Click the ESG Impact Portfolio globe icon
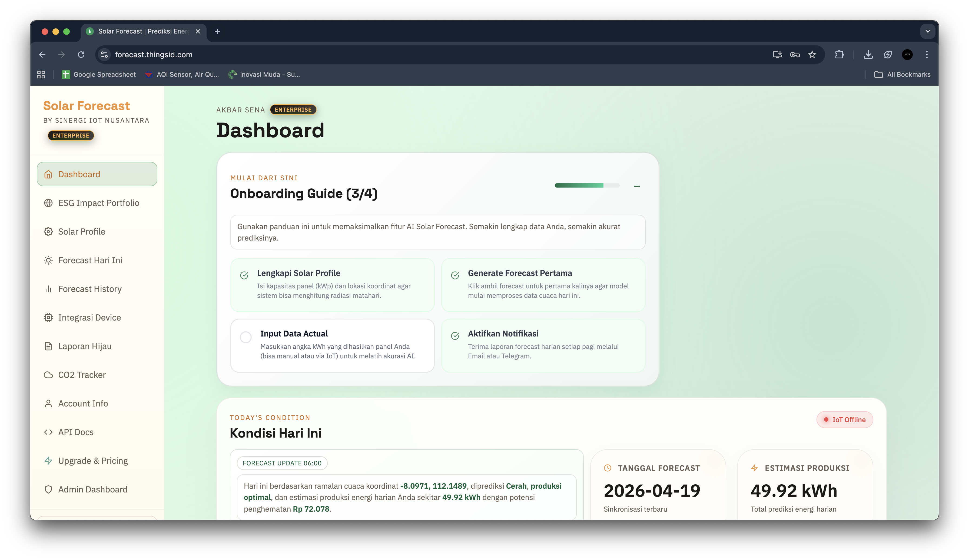The height and width of the screenshot is (560, 969). point(48,203)
